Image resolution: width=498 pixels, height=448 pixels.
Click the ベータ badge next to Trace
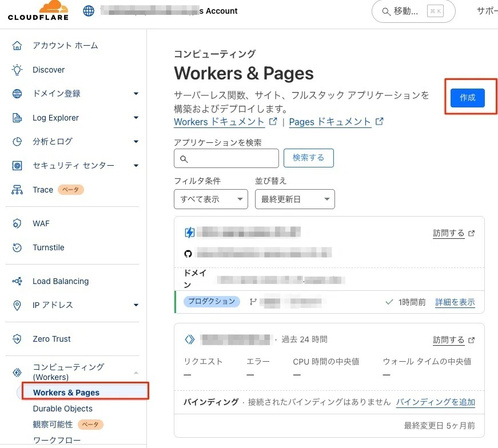pos(70,190)
